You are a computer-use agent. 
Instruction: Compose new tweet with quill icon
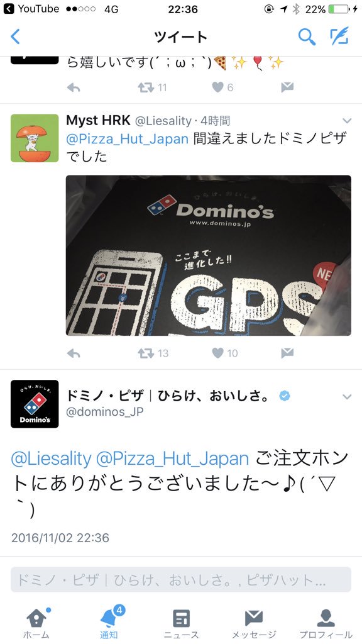pyautogui.click(x=340, y=36)
